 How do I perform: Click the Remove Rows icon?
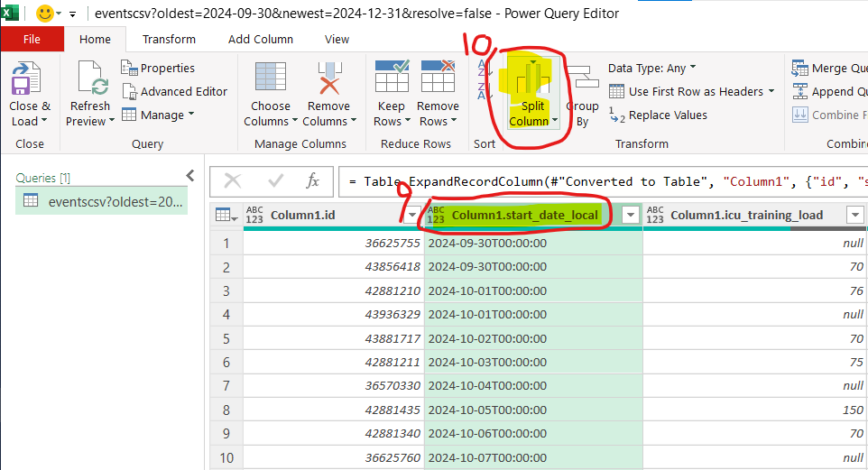tap(438, 76)
